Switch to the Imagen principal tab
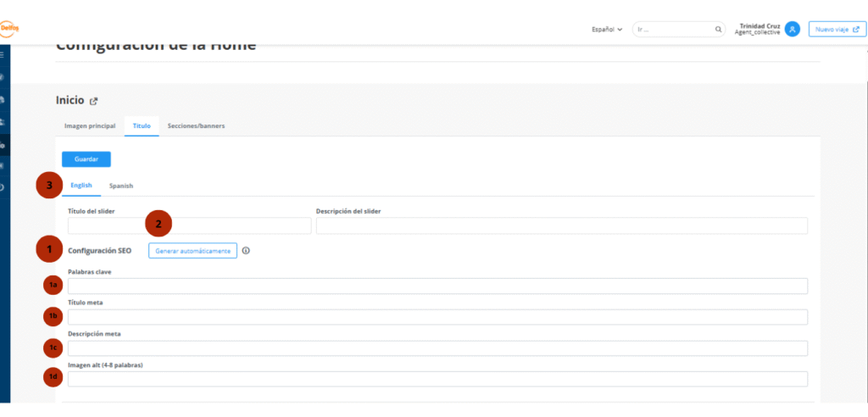868x417 pixels. tap(90, 125)
